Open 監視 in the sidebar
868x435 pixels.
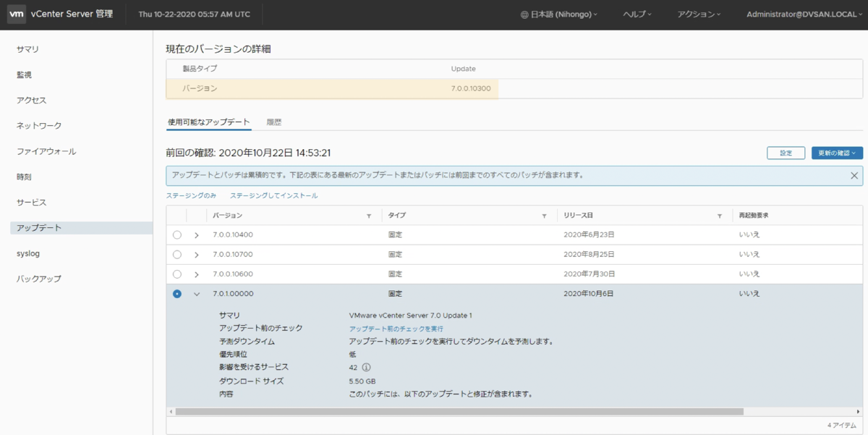[x=24, y=75]
